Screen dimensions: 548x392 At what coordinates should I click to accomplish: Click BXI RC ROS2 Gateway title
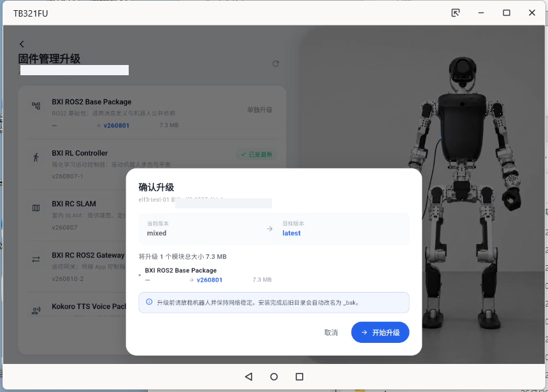pos(88,255)
